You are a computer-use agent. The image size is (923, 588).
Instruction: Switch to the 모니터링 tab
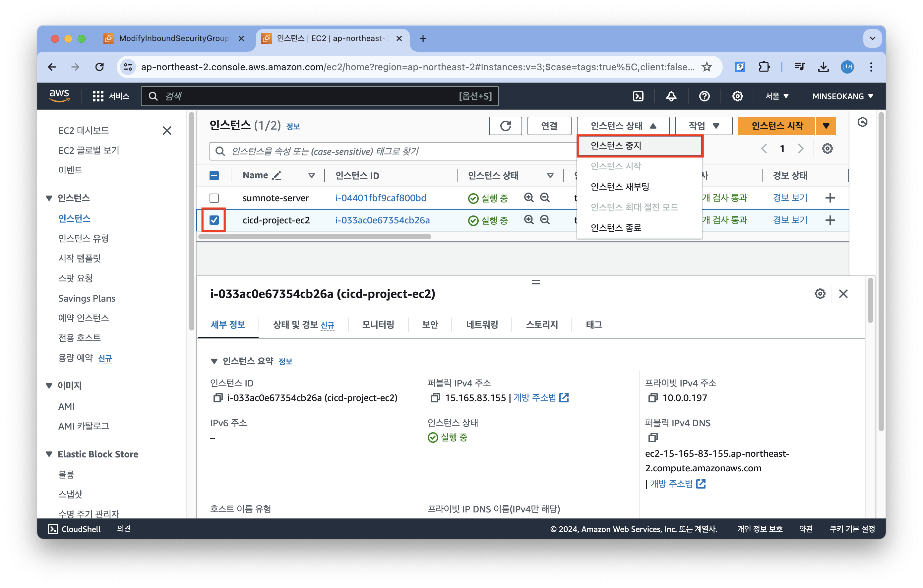pyautogui.click(x=378, y=325)
